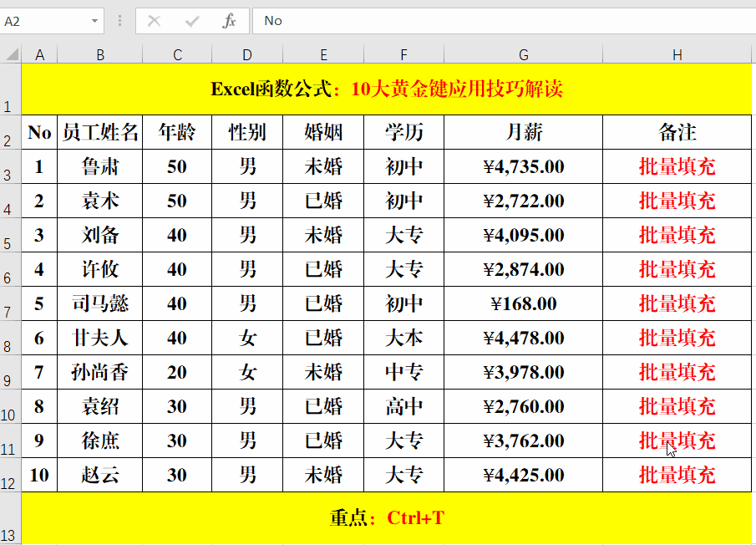The height and width of the screenshot is (545, 756).
Task: Click '批量填充' remark in 赵云 row
Action: tap(677, 475)
